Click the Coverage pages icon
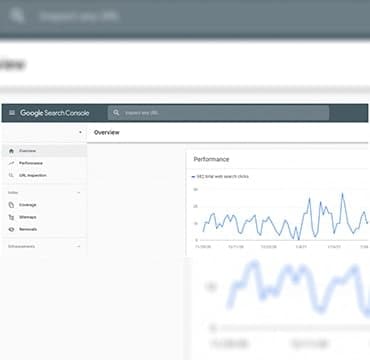The image size is (370, 360). point(11,205)
